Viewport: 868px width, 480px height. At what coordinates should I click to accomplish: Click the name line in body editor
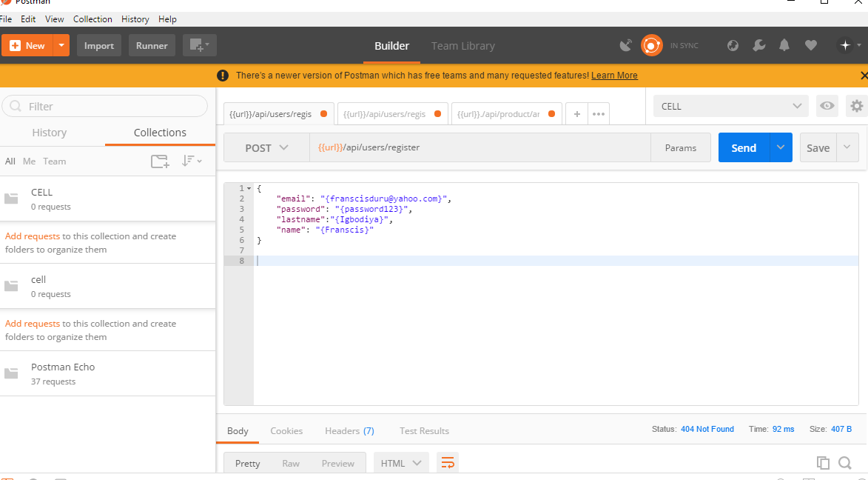[x=325, y=230]
